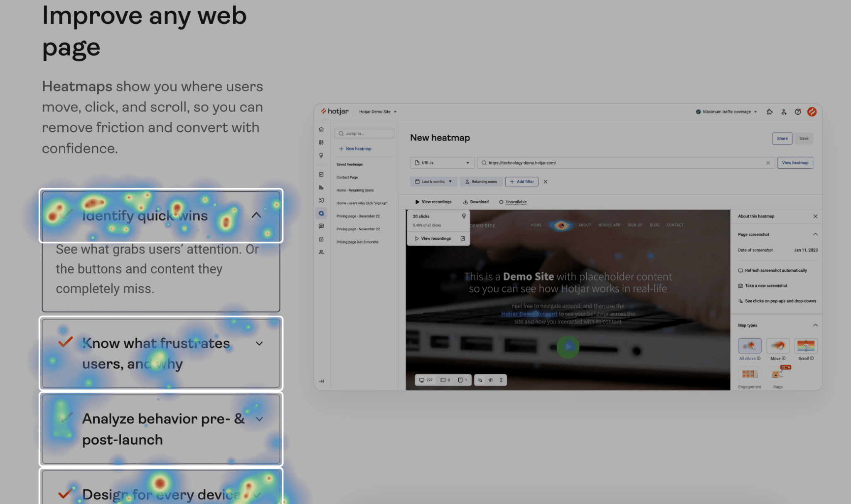This screenshot has height=504, width=851.
Task: Click the Download icon button
Action: [x=476, y=202]
